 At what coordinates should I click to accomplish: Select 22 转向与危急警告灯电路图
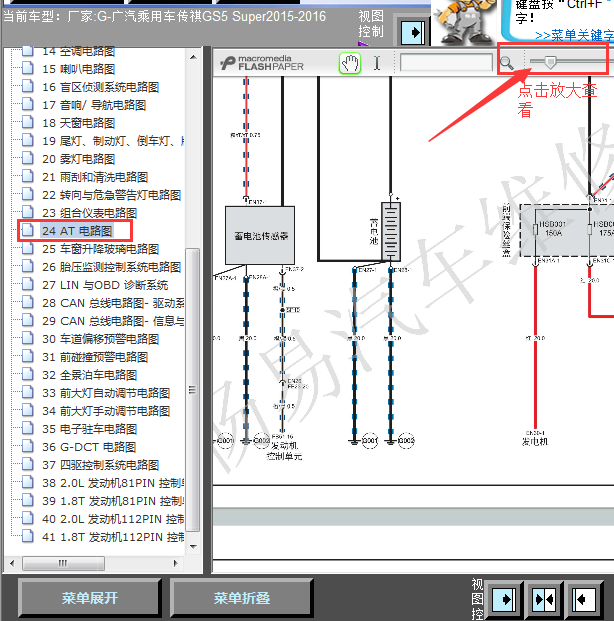coord(112,195)
